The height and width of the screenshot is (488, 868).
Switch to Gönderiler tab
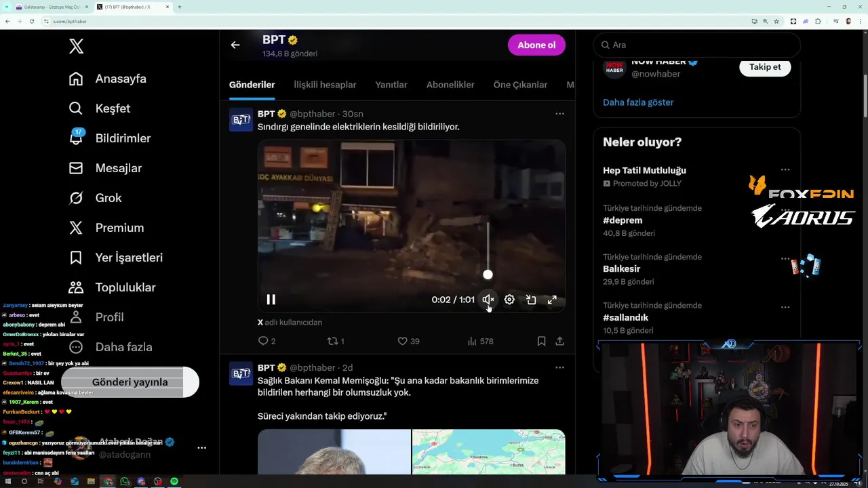(x=252, y=85)
